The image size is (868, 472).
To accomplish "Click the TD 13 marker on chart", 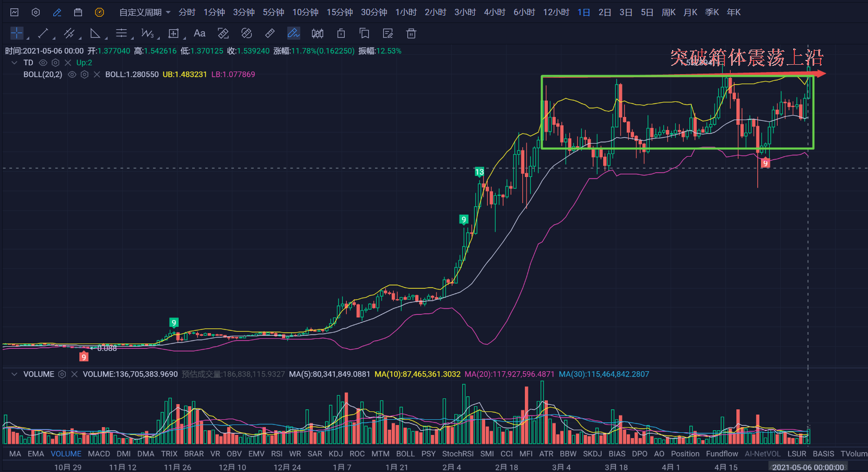I will coord(479,172).
